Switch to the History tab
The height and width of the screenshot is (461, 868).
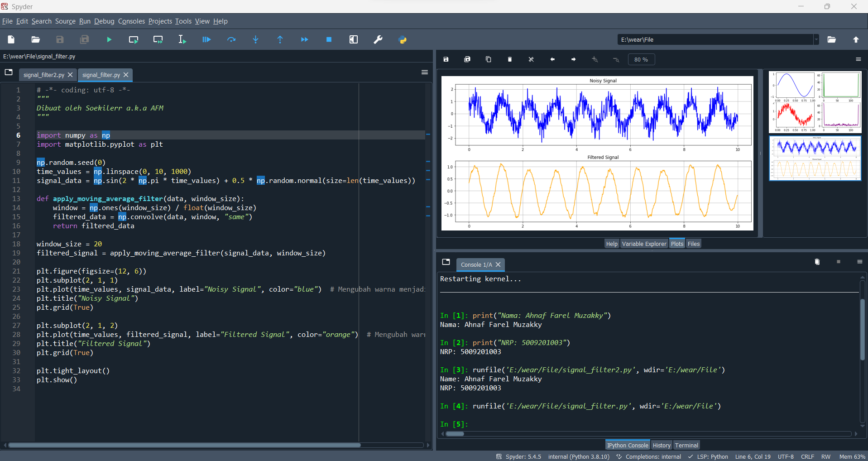coord(661,445)
